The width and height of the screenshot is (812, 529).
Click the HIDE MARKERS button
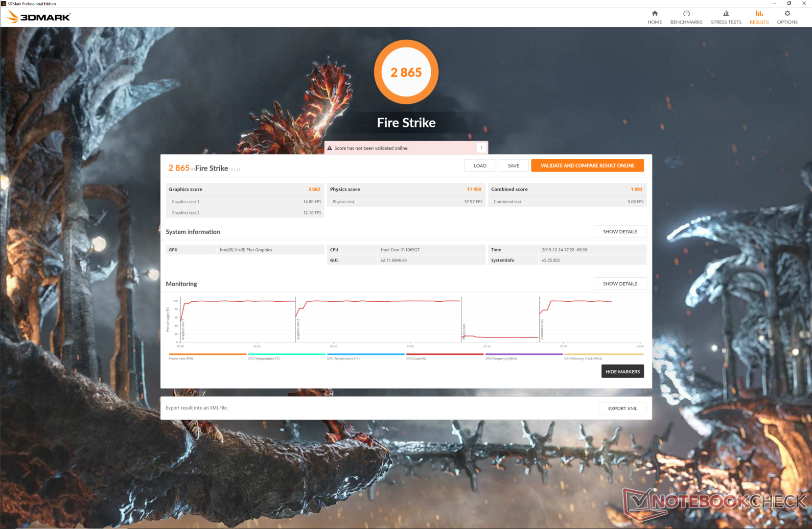click(623, 371)
